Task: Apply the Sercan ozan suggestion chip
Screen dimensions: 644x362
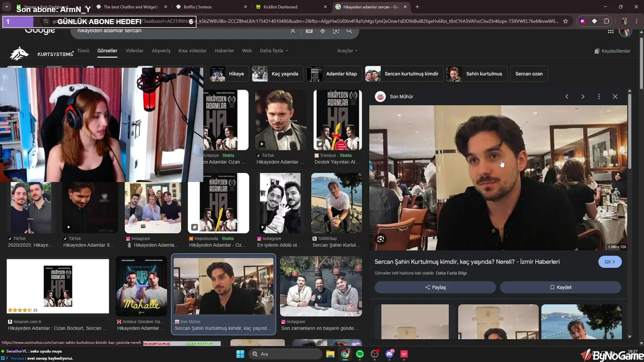Action: click(x=529, y=73)
